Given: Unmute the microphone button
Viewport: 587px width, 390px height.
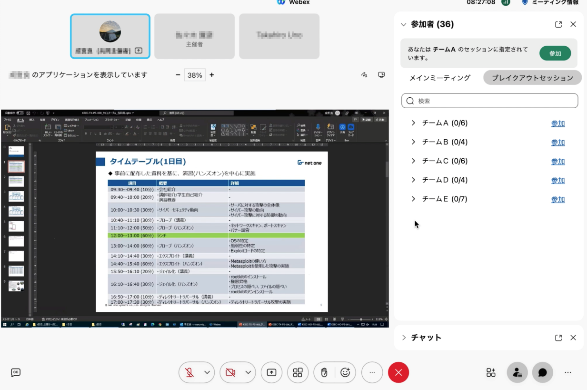Looking at the screenshot, I should [190, 372].
